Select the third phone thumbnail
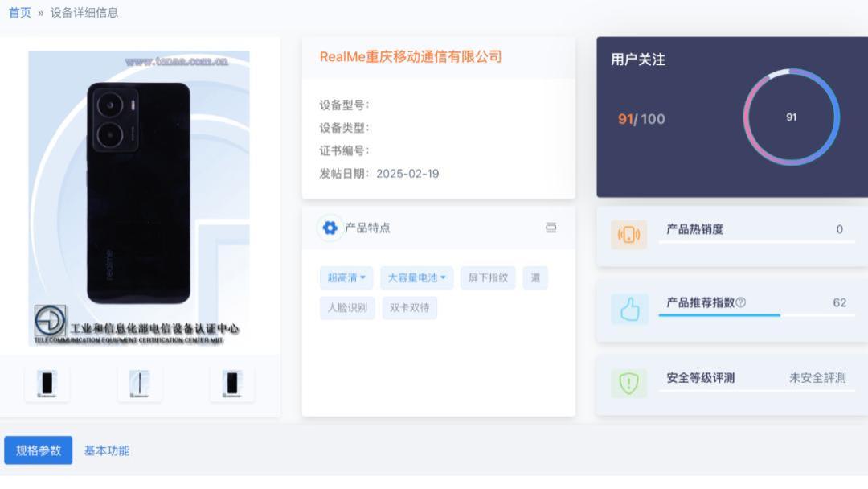 (x=232, y=383)
